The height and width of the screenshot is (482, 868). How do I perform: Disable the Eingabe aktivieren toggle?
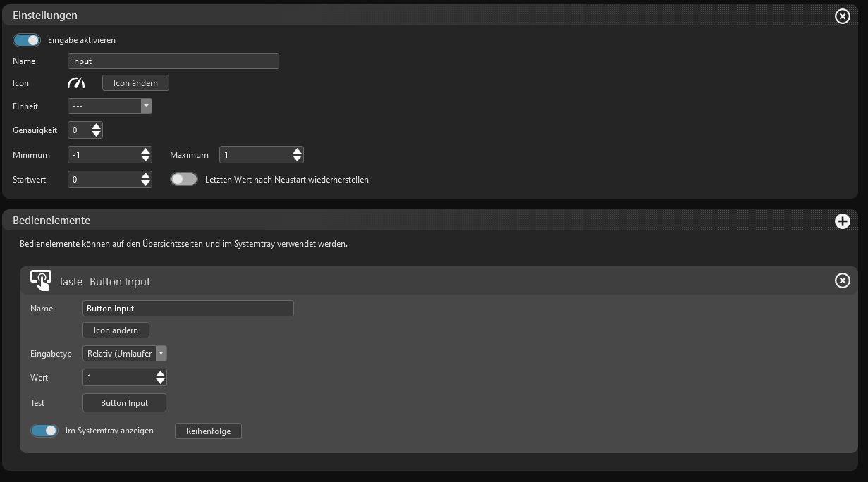[x=27, y=40]
